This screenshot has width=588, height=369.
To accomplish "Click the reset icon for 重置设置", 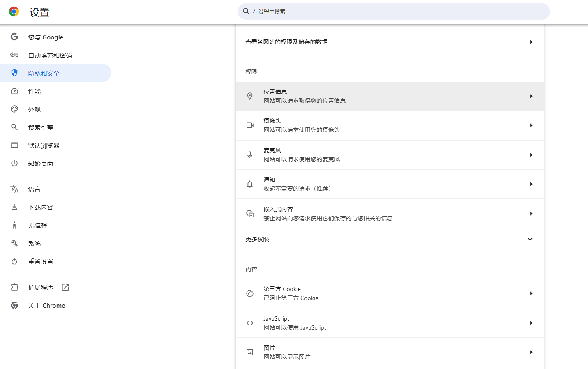I will [14, 261].
